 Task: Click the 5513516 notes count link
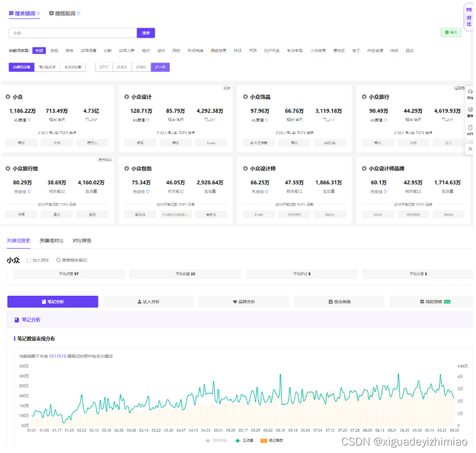click(58, 356)
